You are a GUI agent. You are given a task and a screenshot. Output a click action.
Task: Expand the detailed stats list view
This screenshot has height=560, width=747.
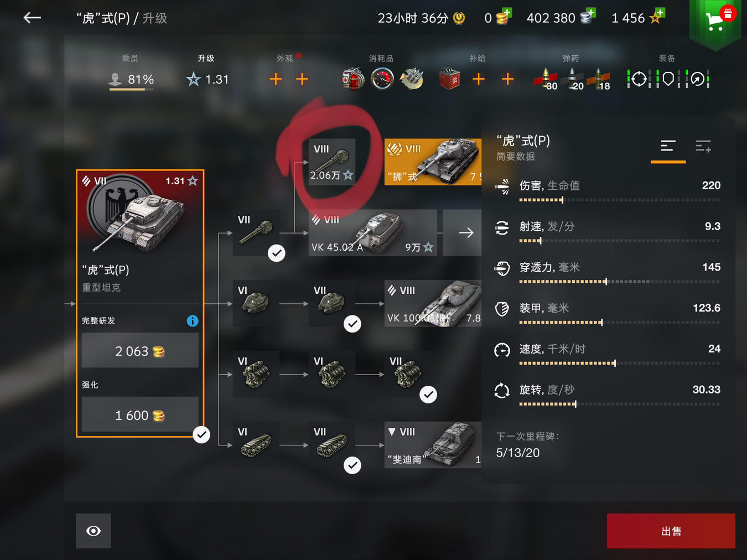click(703, 146)
